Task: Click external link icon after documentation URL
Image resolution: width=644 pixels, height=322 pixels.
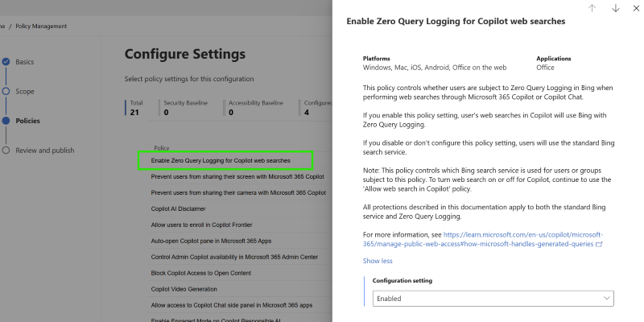Action: pyautogui.click(x=599, y=244)
